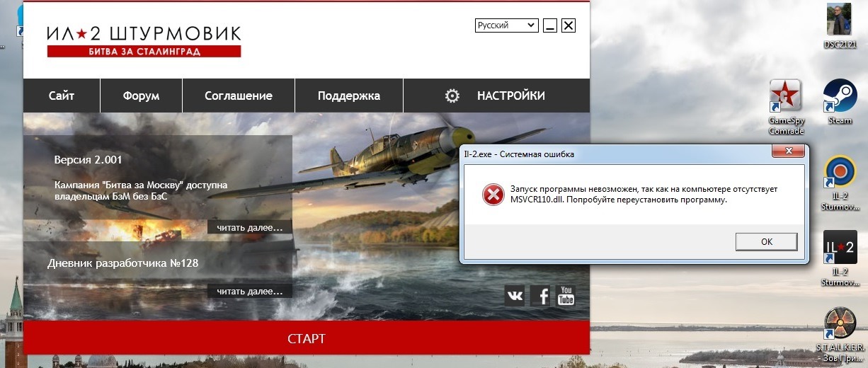Open the Форум menu item
This screenshot has width=868, height=368.
[141, 96]
